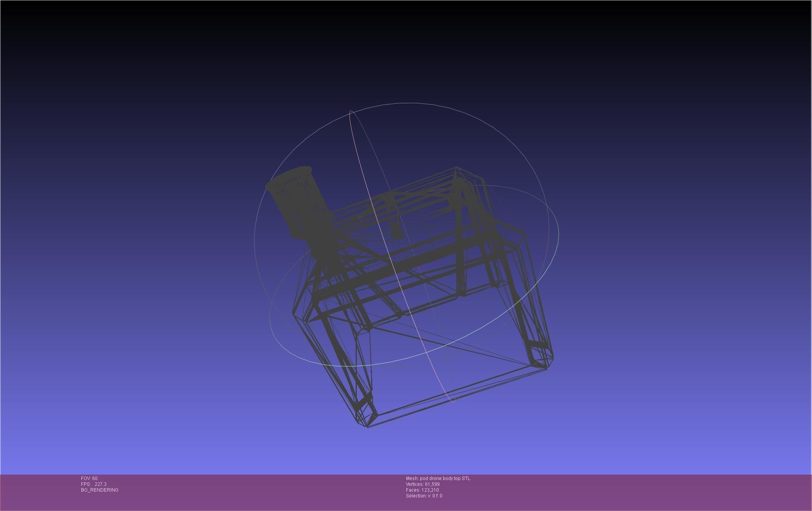
Task: Click the Faces: 123,210 info line
Action: pyautogui.click(x=422, y=490)
